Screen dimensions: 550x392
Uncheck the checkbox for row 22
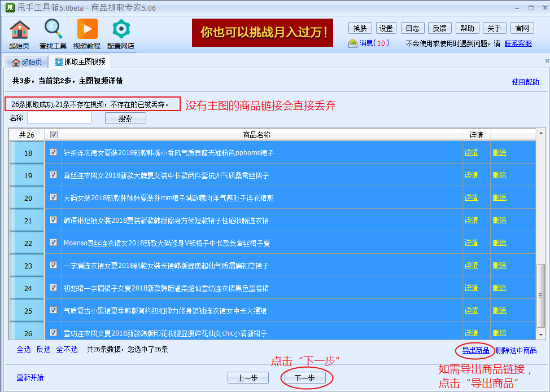click(54, 243)
